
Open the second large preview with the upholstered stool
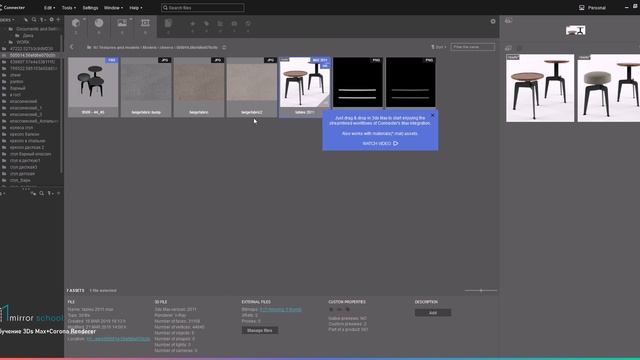coord(609,88)
